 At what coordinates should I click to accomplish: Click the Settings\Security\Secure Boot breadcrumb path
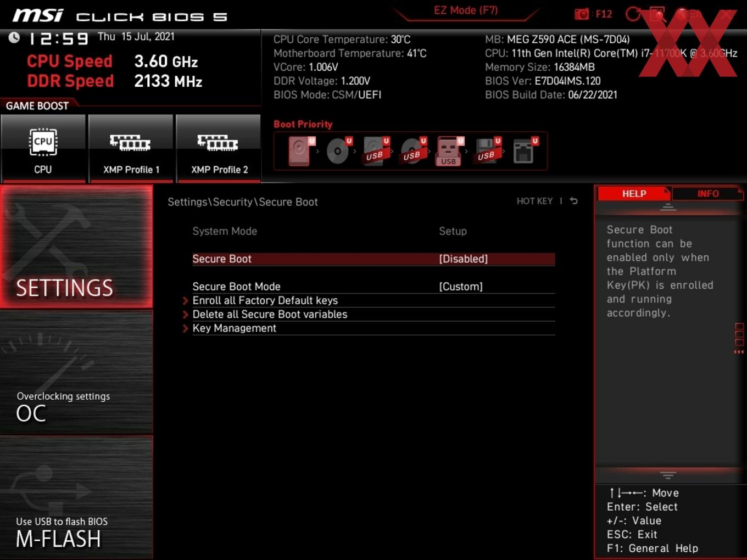[x=243, y=202]
